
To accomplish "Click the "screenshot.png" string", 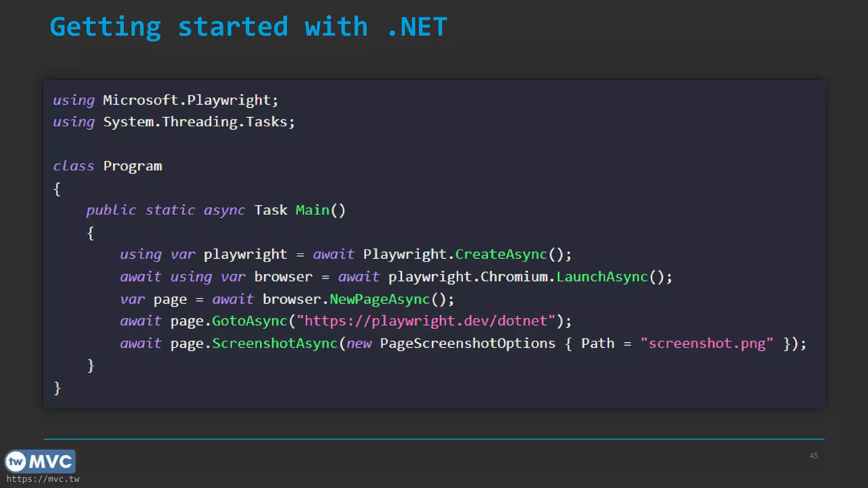I will tap(707, 343).
